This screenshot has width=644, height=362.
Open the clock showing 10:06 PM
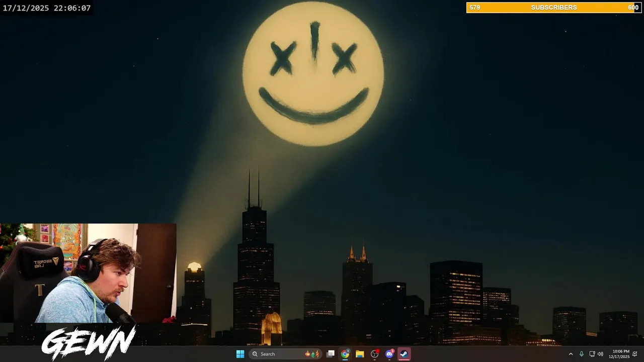619,354
